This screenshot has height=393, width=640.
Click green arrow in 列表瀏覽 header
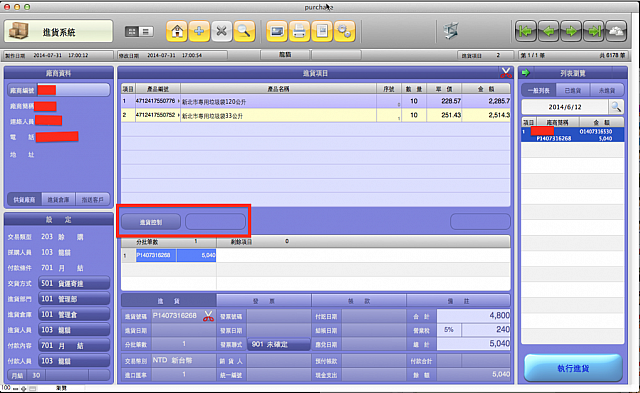[526, 73]
